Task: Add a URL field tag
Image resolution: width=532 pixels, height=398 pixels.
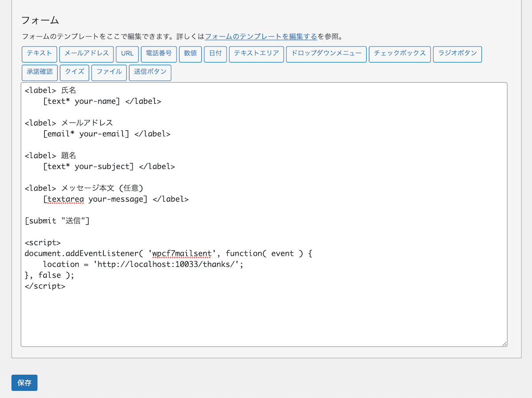Action: (x=127, y=54)
